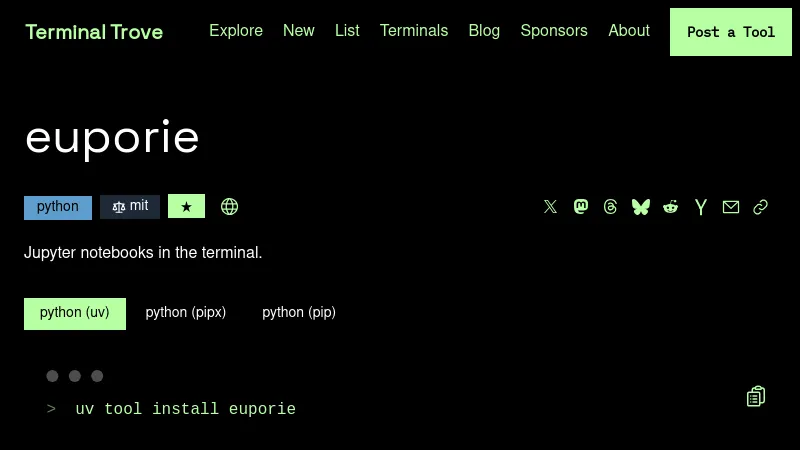The image size is (800, 450).
Task: Click the mit license badge
Action: 130,207
